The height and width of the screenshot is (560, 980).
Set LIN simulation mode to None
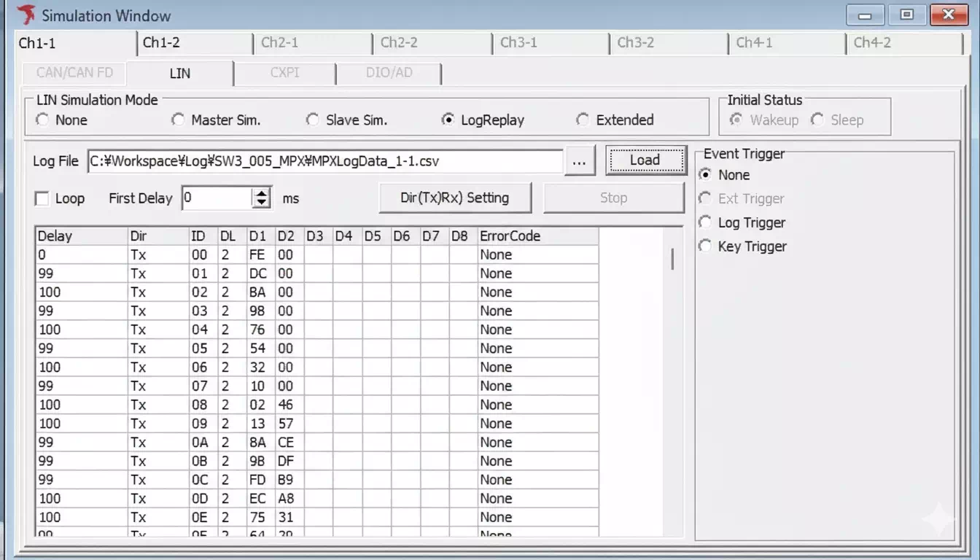pyautogui.click(x=42, y=120)
